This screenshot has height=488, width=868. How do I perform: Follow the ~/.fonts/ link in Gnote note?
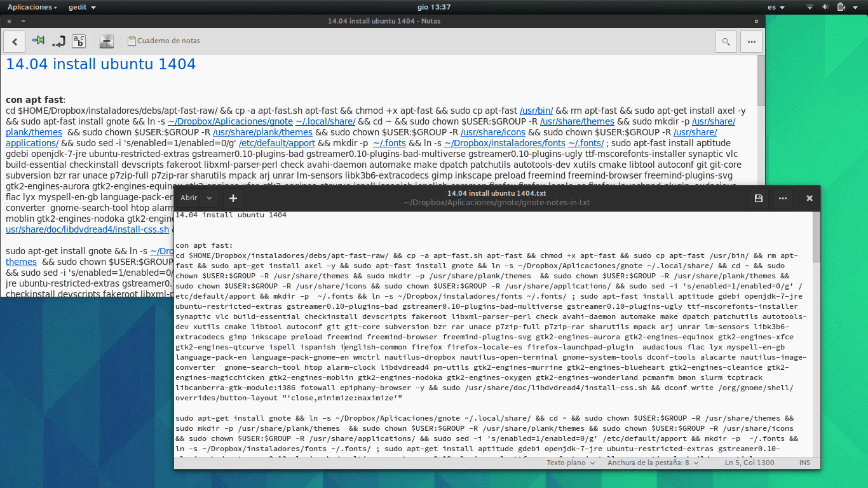coord(586,143)
